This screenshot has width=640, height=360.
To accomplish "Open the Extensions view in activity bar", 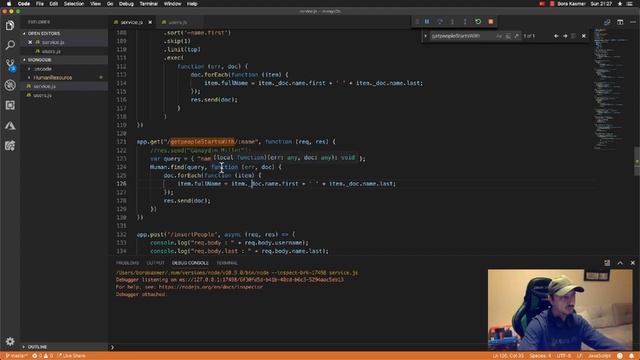I will (10, 105).
